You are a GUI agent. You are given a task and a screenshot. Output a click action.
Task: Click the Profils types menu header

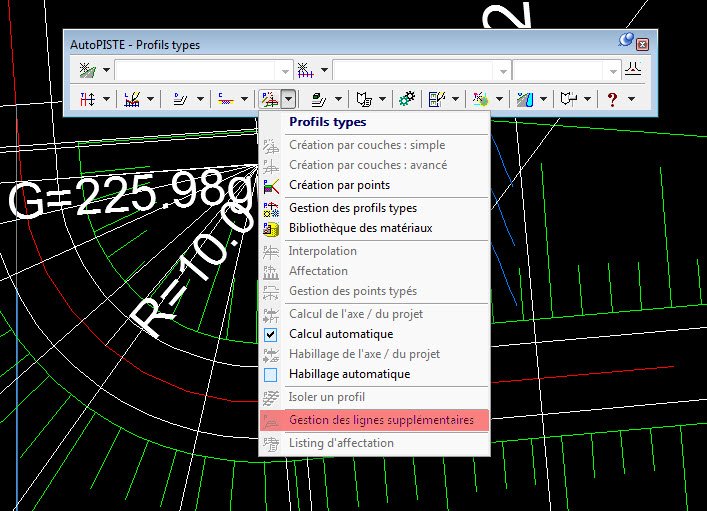[328, 122]
